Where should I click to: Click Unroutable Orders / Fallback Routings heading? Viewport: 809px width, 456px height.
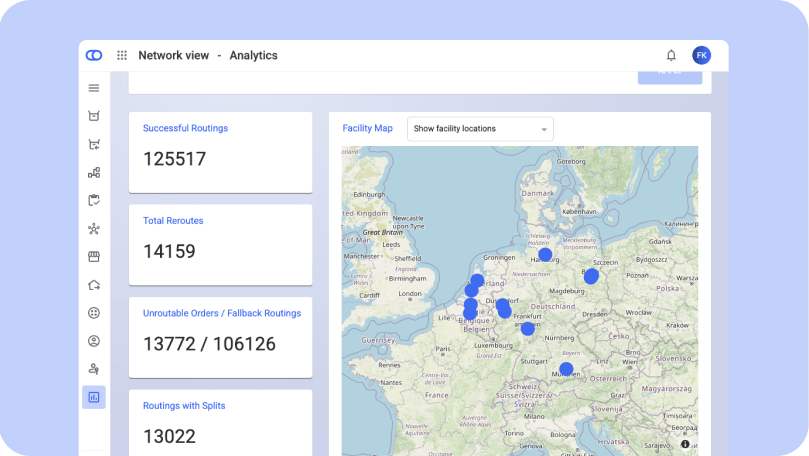(222, 313)
